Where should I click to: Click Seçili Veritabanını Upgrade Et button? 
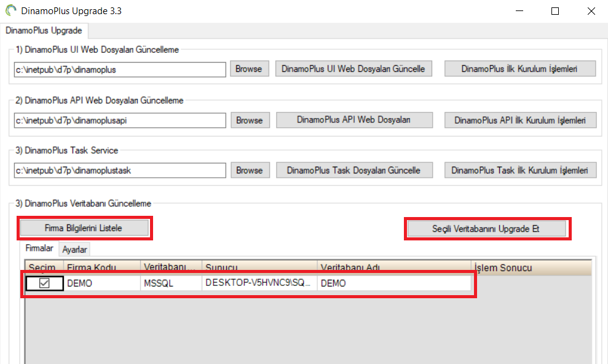click(x=487, y=229)
